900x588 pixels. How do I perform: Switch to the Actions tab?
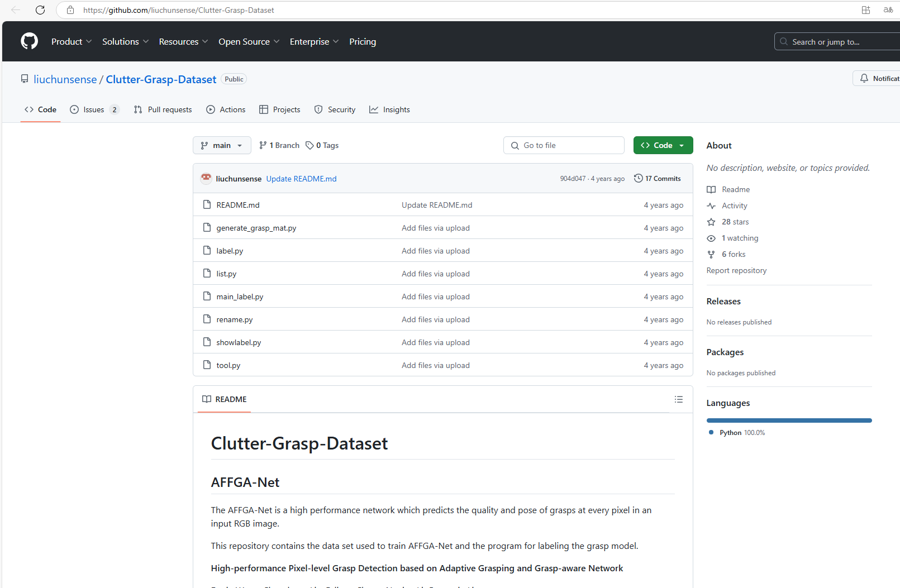226,109
